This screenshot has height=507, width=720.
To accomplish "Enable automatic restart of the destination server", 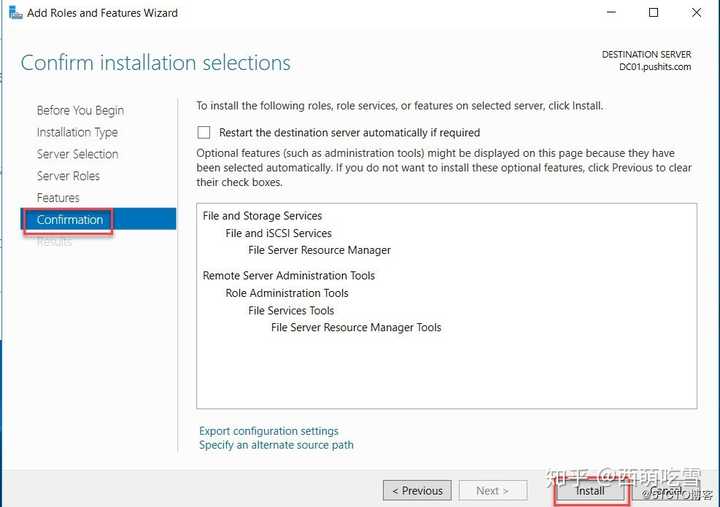I will (203, 133).
